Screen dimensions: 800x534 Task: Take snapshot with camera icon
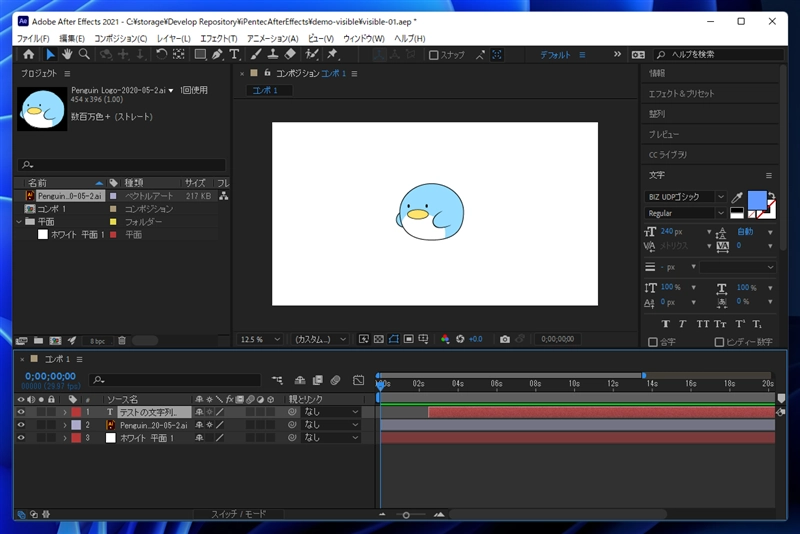pos(505,339)
